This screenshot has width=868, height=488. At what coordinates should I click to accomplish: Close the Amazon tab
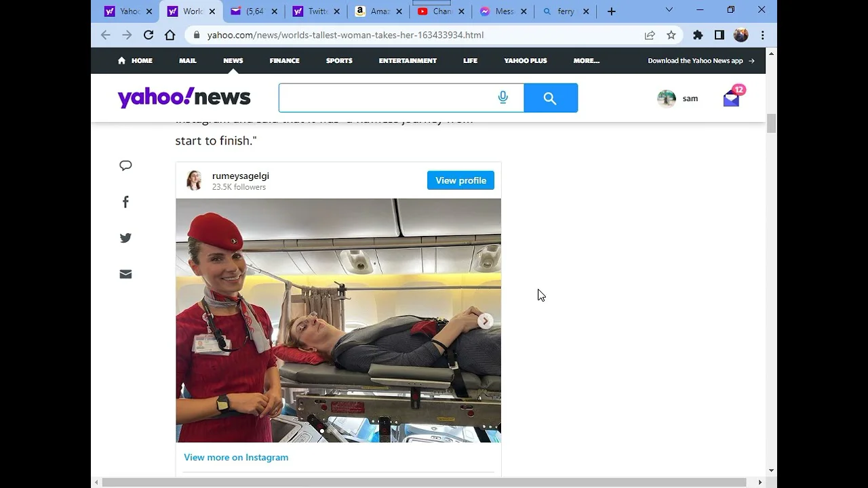click(x=399, y=12)
